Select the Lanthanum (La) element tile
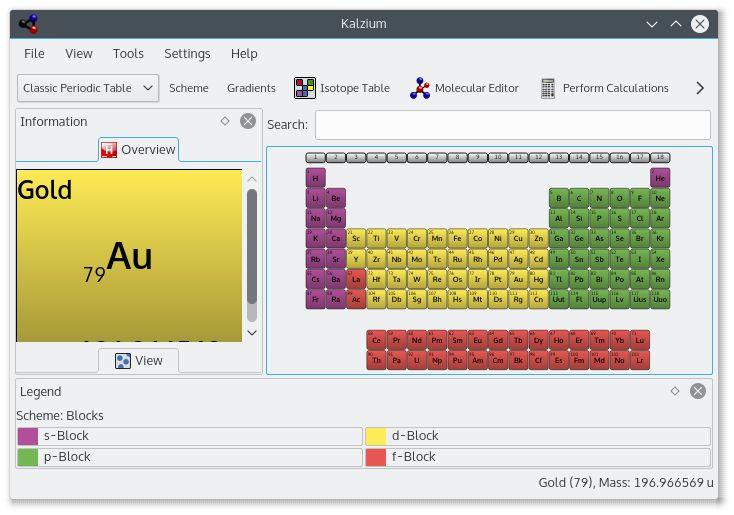The image size is (734, 515). click(356, 279)
